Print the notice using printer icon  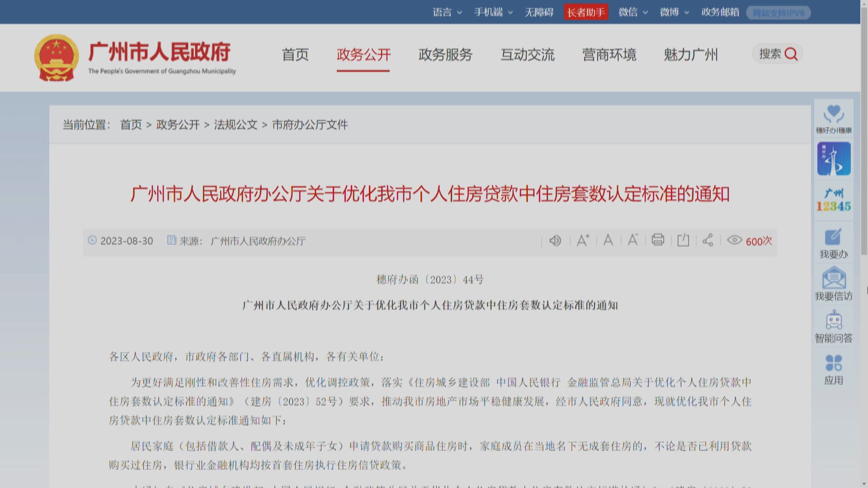tap(658, 240)
